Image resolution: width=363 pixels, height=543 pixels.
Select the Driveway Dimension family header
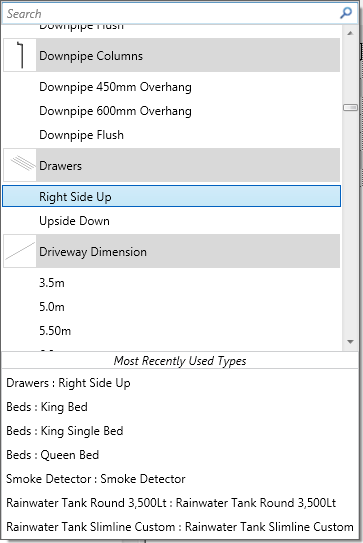click(x=171, y=251)
